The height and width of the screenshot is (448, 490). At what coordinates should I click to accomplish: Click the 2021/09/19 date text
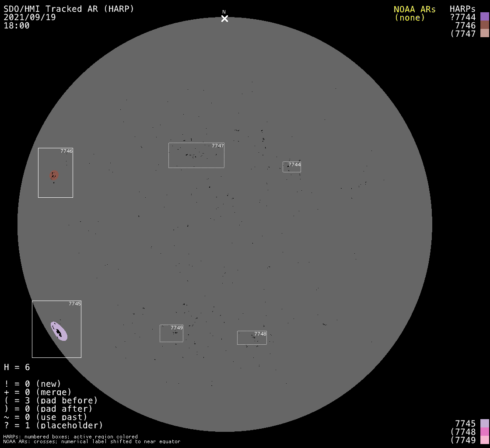click(x=30, y=17)
